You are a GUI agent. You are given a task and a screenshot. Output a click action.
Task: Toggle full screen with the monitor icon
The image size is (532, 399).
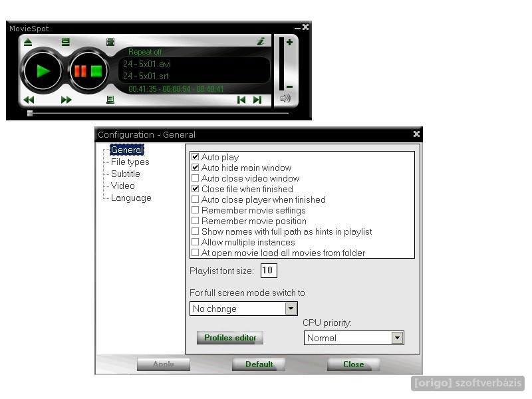point(110,100)
